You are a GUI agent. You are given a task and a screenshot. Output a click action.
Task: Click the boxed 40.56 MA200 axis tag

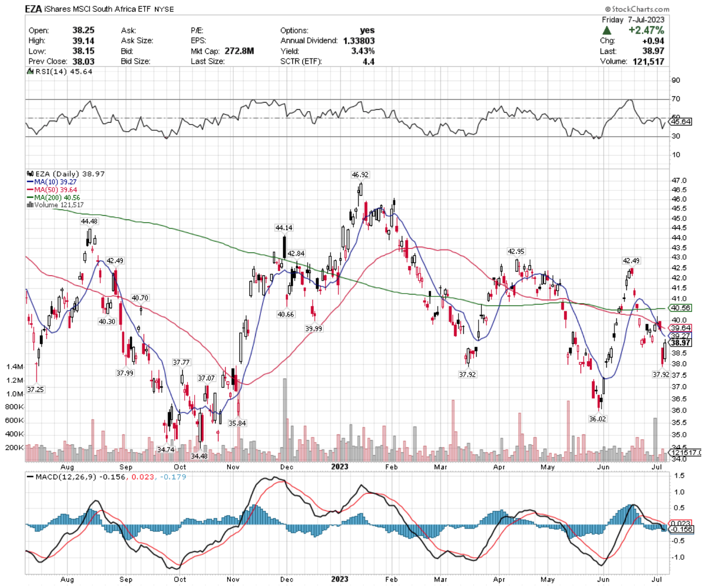click(680, 308)
